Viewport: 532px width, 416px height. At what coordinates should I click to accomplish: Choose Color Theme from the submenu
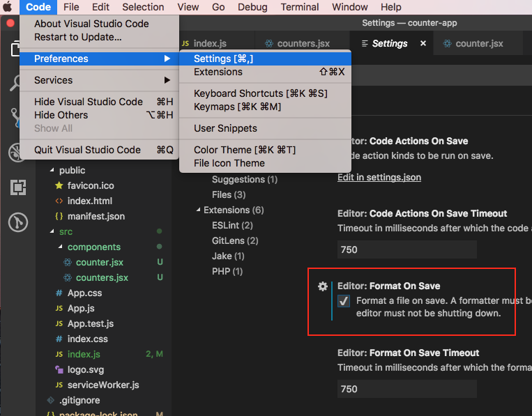tap(265, 150)
